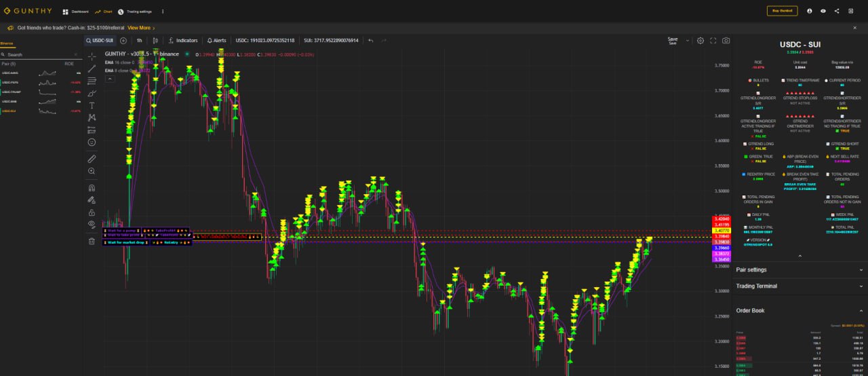Toggle stay in drawing mode

tap(92, 200)
